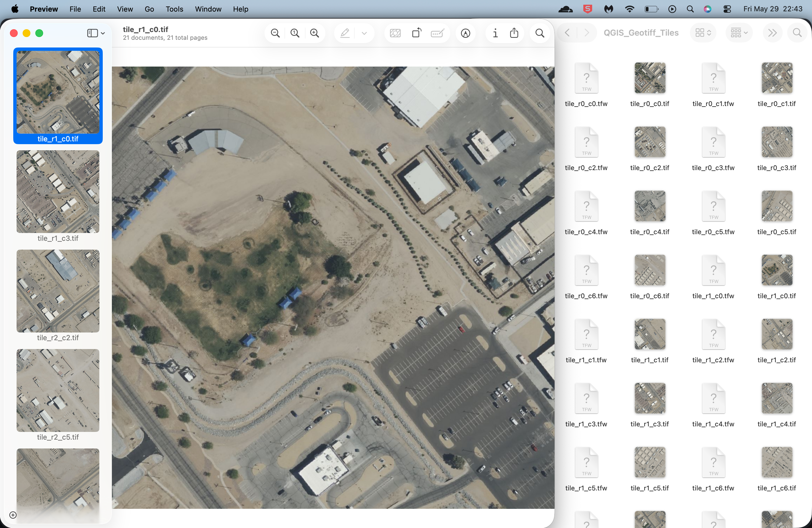Select tile_r1_c4.tif file in Finder
812x528 pixels.
(777, 405)
